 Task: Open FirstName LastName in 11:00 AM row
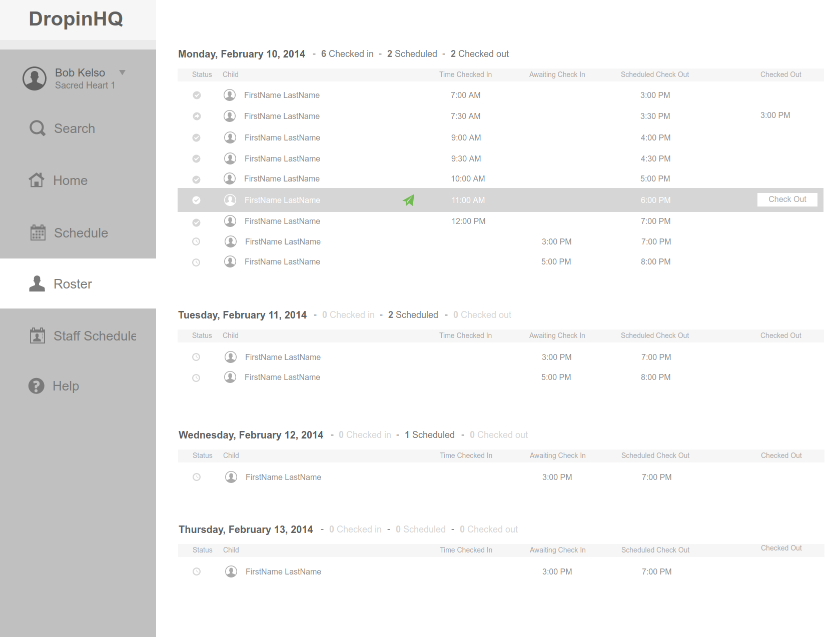pos(282,200)
